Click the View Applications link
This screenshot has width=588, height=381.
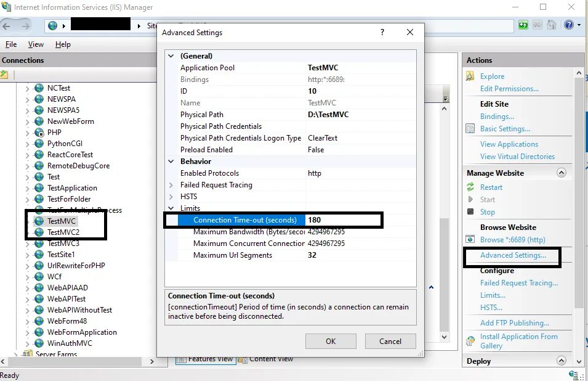click(509, 144)
